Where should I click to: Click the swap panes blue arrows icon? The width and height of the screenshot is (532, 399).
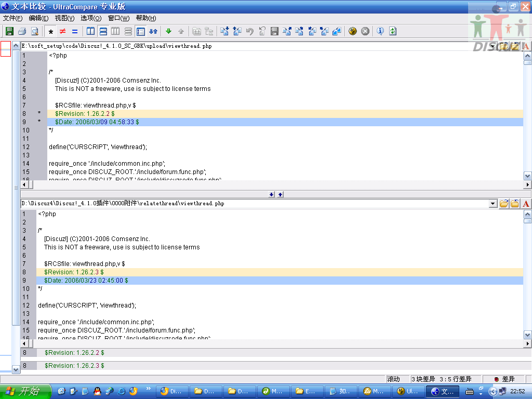tap(153, 32)
